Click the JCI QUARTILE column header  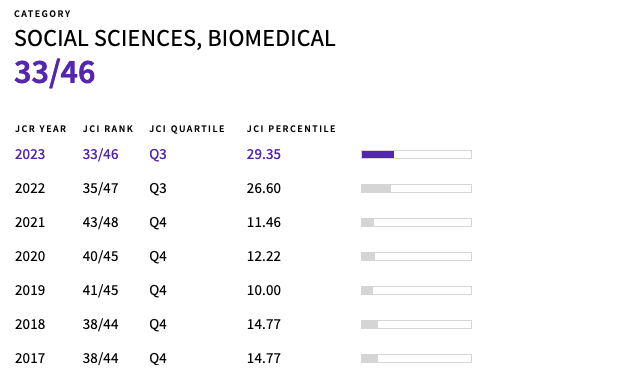(x=187, y=129)
